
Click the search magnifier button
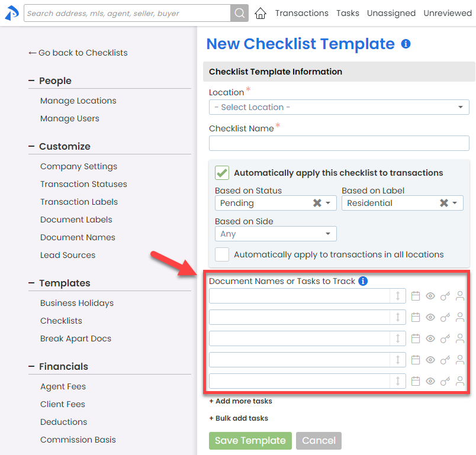click(239, 13)
